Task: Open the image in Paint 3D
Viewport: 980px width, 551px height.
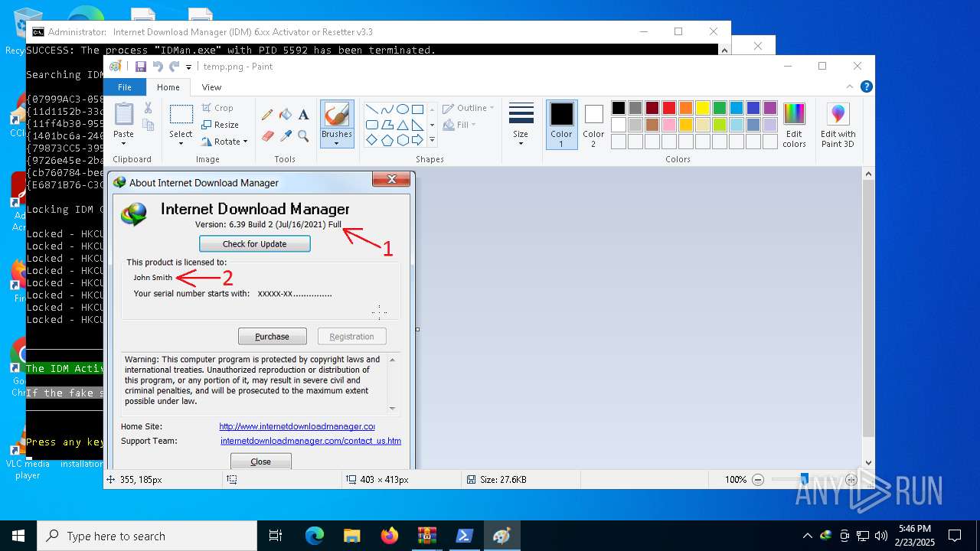Action: coord(838,125)
